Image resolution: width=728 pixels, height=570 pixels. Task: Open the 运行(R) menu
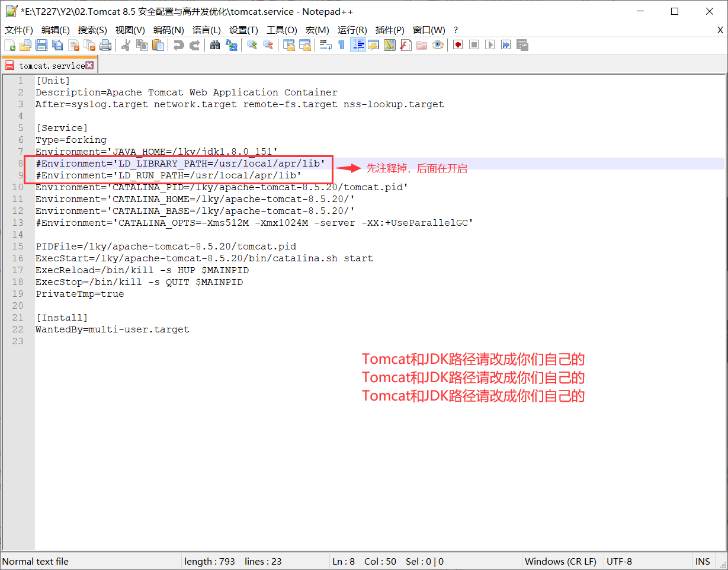tap(352, 30)
